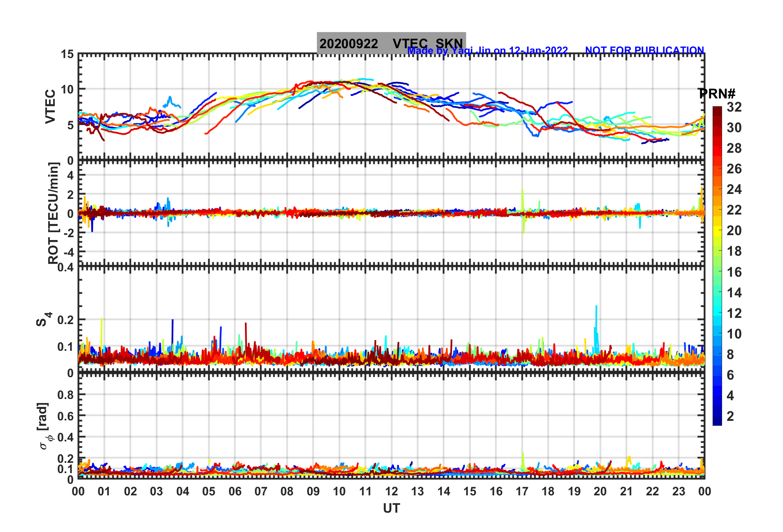Click the PRN colorbar gradient strip

click(x=717, y=266)
